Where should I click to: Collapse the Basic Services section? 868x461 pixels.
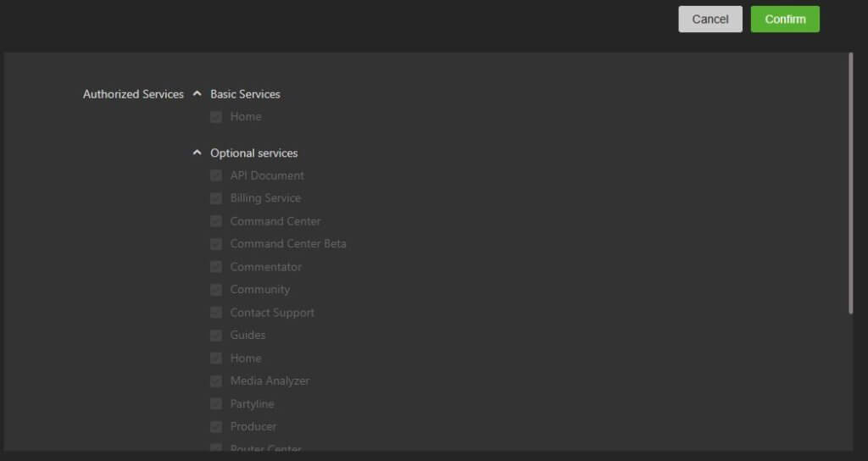point(198,94)
